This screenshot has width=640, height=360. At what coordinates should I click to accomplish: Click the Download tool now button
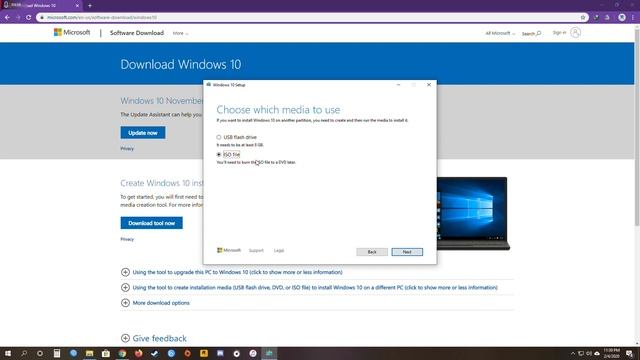tap(151, 223)
